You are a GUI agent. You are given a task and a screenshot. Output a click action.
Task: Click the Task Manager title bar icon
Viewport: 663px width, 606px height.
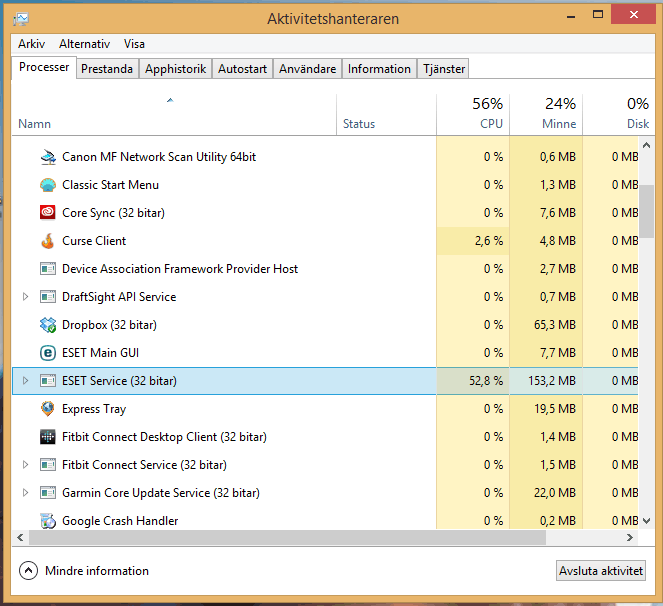point(21,19)
